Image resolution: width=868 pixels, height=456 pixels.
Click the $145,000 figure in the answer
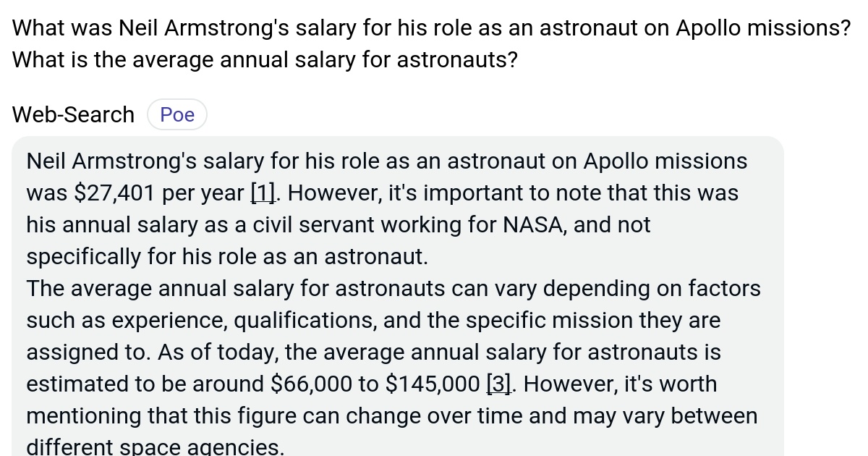[x=433, y=384]
